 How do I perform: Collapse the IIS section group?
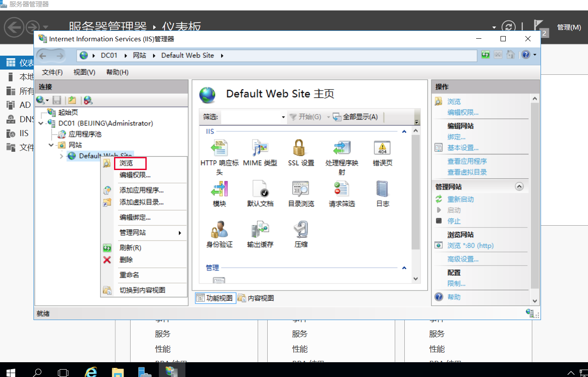click(404, 131)
